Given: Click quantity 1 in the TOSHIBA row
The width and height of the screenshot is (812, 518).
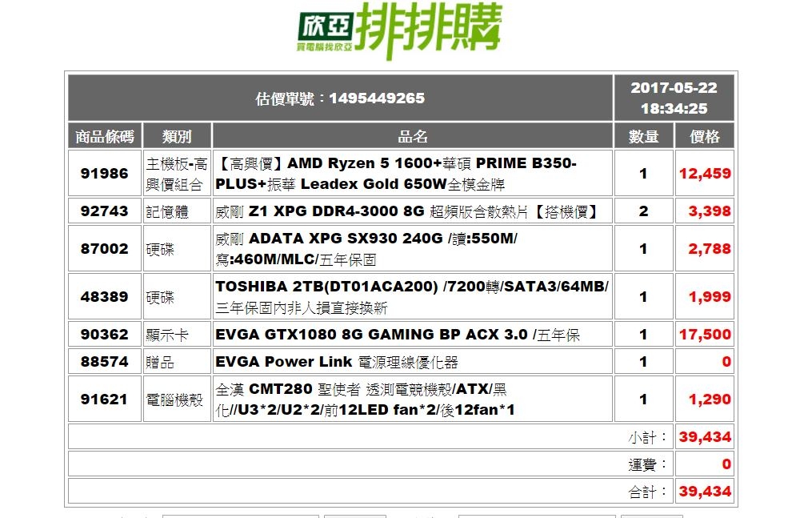Looking at the screenshot, I should coord(644,297).
